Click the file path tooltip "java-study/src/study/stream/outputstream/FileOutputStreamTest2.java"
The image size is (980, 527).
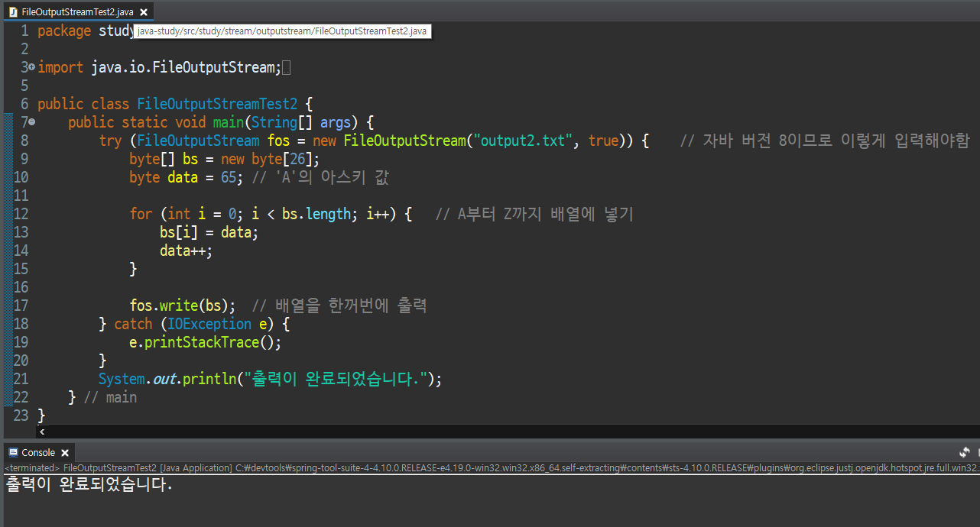tap(282, 31)
